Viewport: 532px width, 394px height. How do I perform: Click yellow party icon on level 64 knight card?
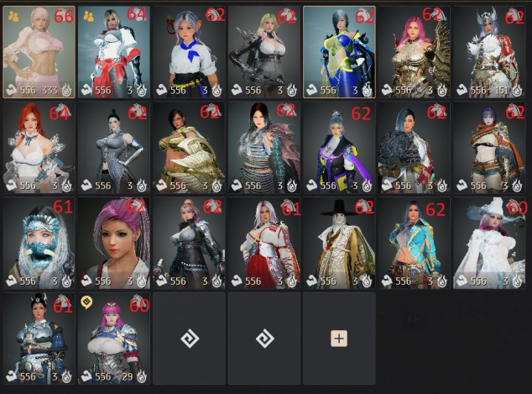pyautogui.click(x=89, y=16)
